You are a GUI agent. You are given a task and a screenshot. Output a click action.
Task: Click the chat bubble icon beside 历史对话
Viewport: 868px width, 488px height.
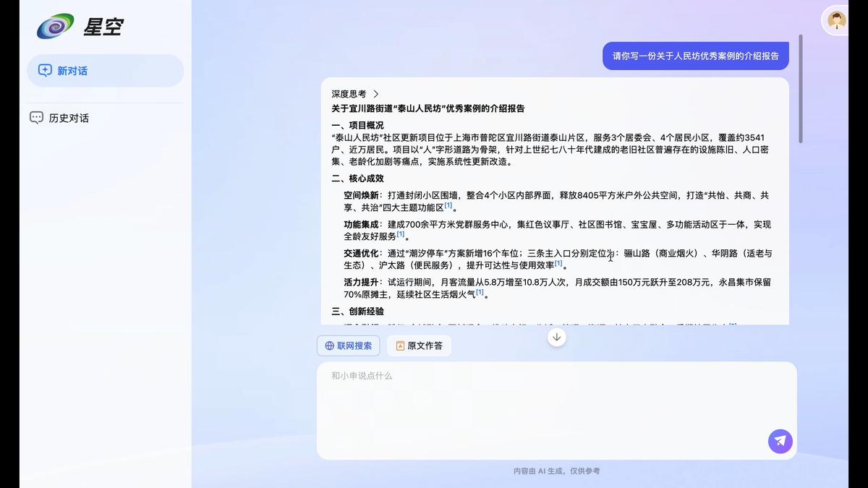pyautogui.click(x=36, y=117)
